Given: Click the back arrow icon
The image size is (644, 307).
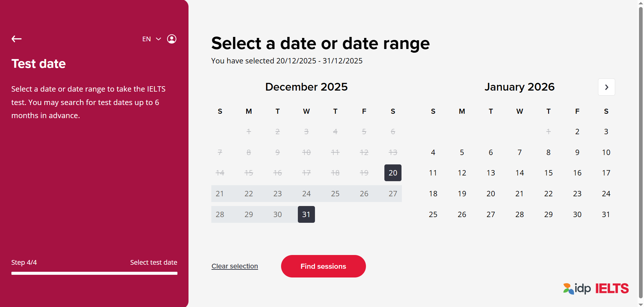Looking at the screenshot, I should [16, 39].
